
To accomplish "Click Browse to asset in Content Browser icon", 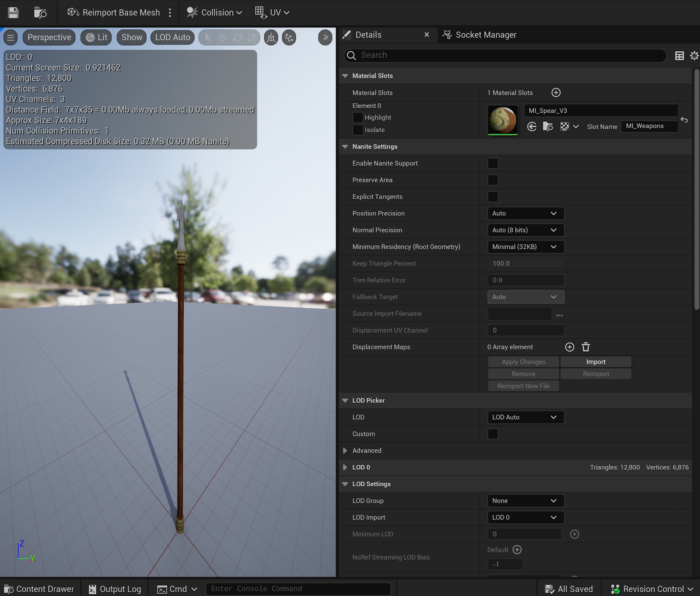I will coord(40,13).
